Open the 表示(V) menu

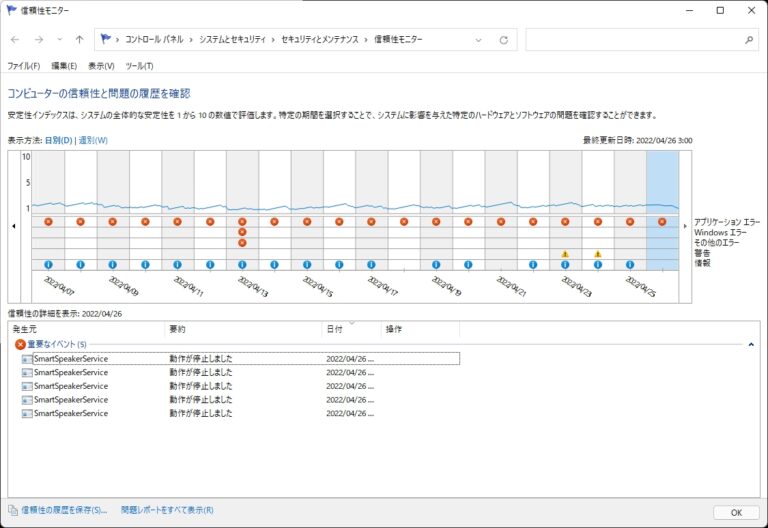pyautogui.click(x=101, y=66)
